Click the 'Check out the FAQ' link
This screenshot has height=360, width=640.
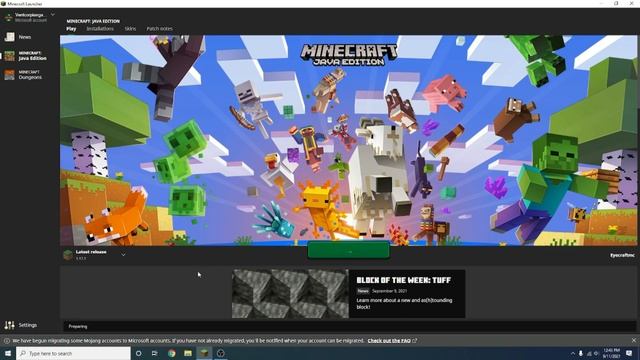(389, 340)
